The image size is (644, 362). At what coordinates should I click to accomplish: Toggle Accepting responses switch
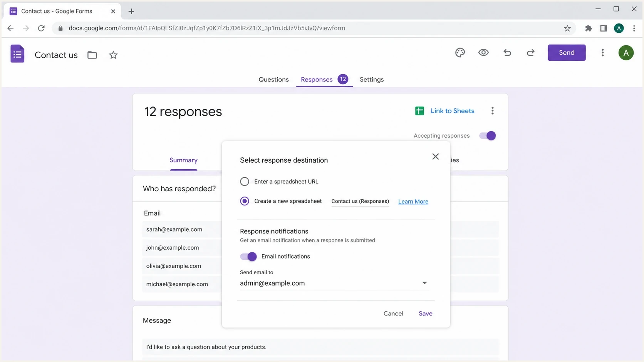click(x=488, y=136)
